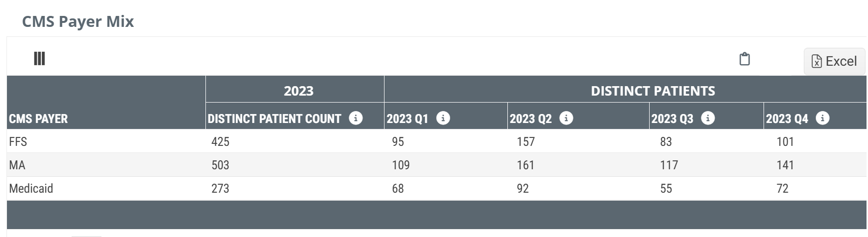Click the clipboard copy icon
This screenshot has height=237, width=868.
pos(744,59)
